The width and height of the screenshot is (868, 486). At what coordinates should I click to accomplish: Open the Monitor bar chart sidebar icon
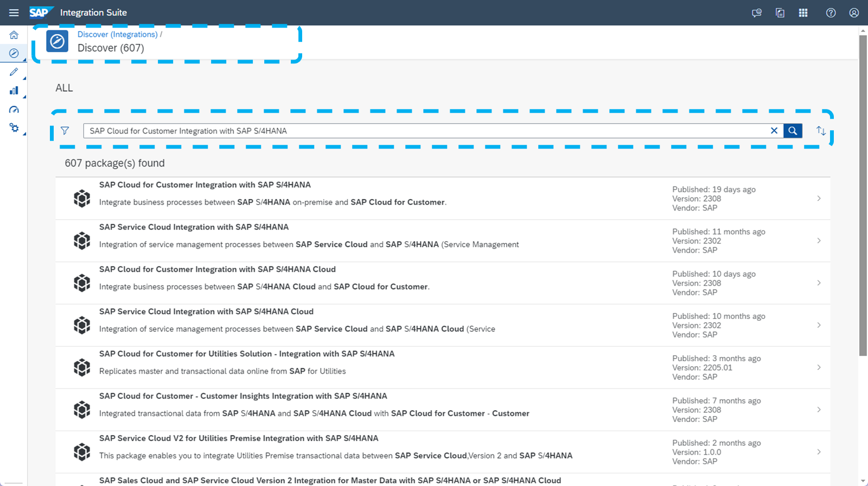click(14, 91)
